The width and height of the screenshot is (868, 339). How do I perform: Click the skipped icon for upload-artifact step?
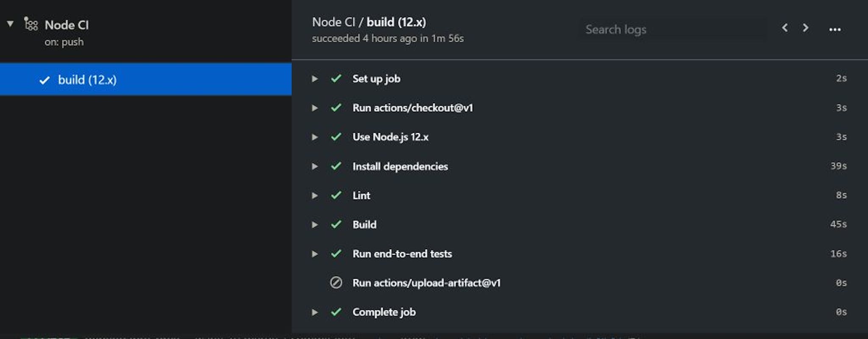pos(336,283)
